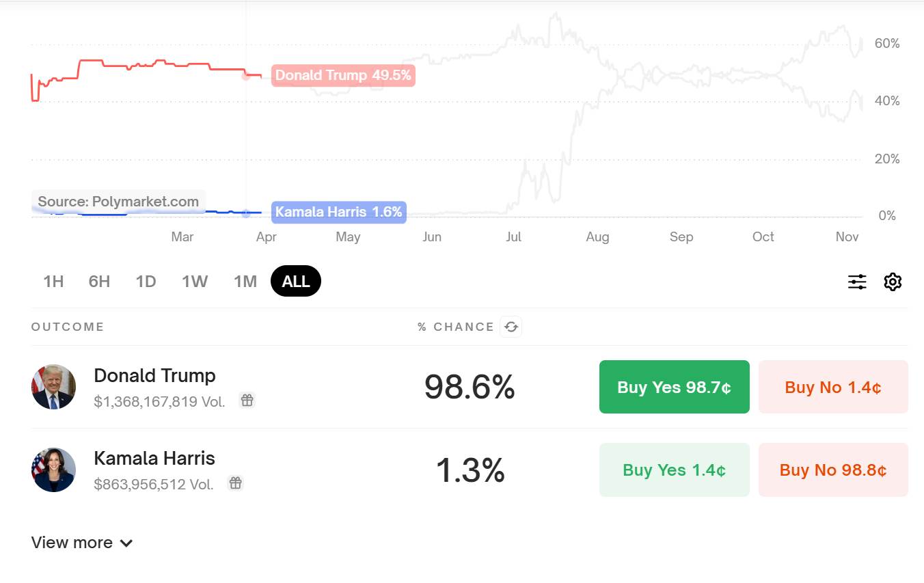
Task: Click the gift icon next to Trump's volume
Action: (x=247, y=401)
